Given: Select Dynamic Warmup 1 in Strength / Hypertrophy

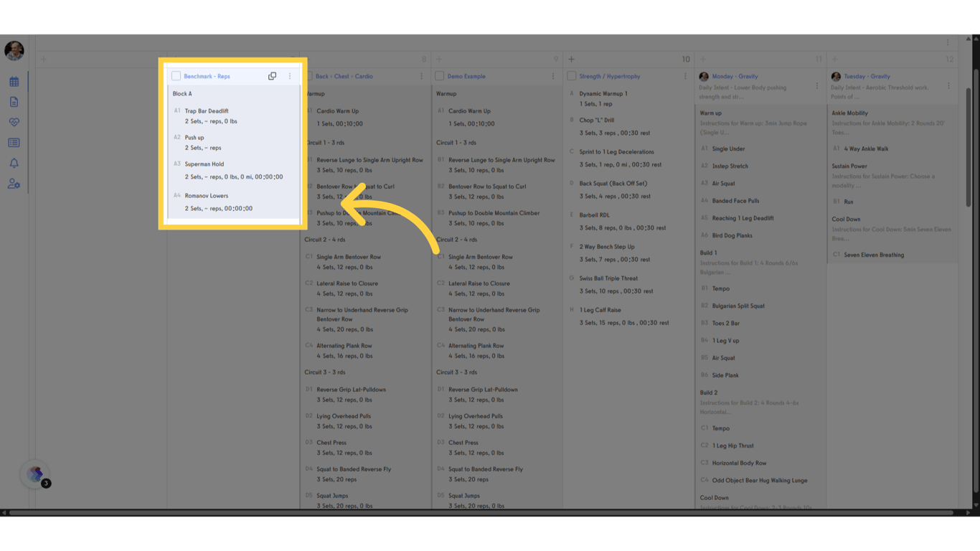Looking at the screenshot, I should [603, 94].
